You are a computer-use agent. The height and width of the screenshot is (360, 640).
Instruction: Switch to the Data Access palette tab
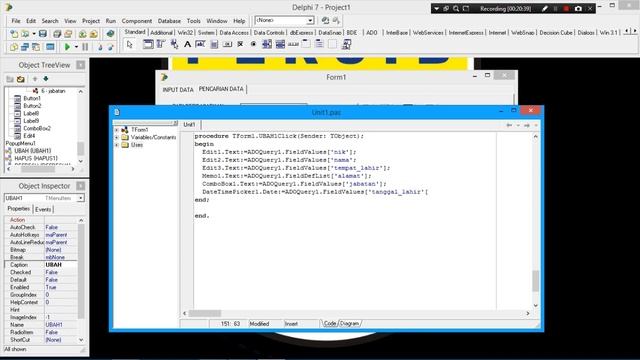[234, 33]
